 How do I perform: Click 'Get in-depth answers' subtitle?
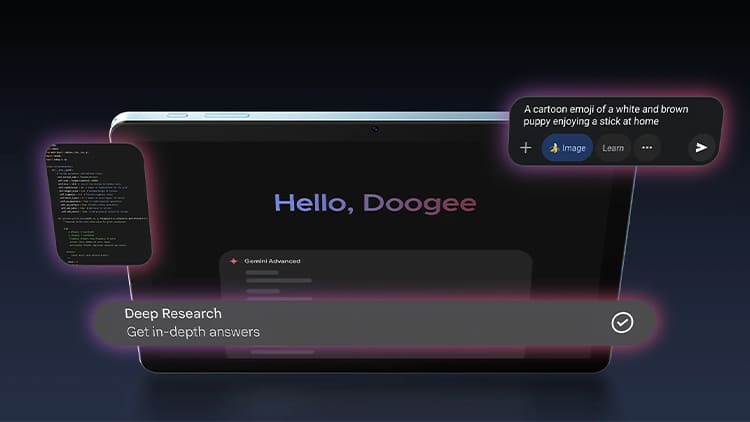tap(193, 332)
